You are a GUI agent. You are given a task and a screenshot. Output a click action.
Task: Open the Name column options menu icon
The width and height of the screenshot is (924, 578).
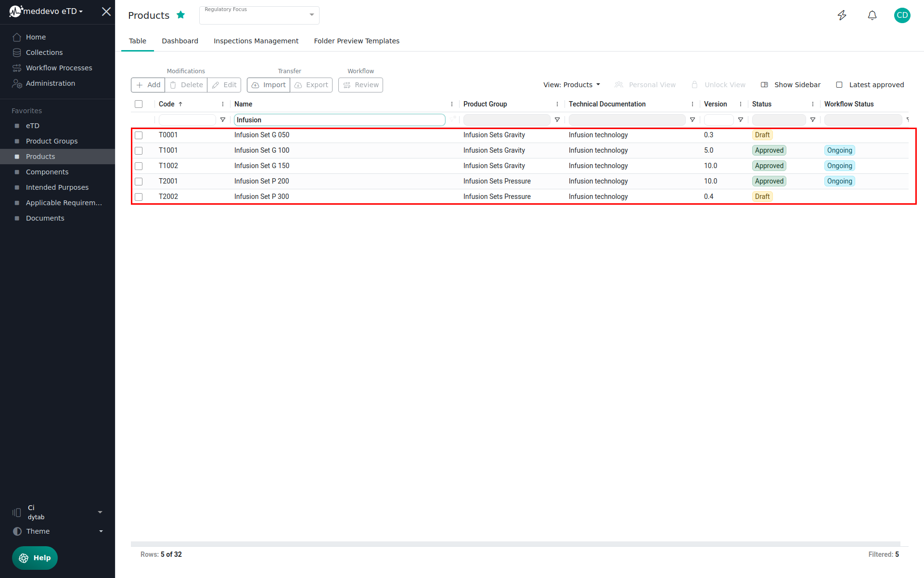tap(452, 104)
